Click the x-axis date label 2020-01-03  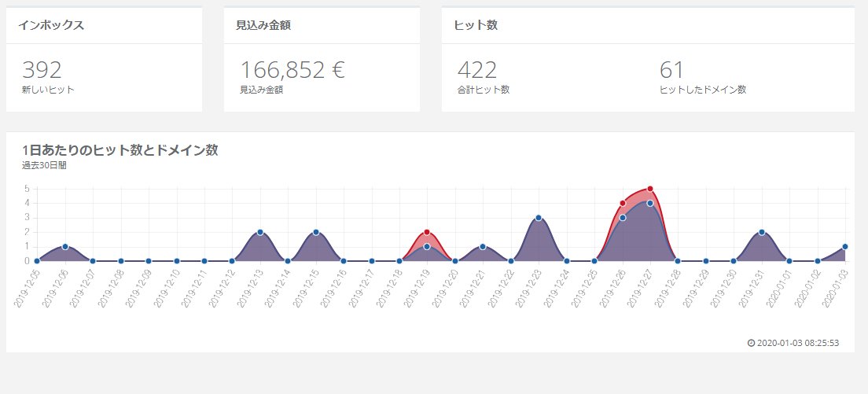pos(835,288)
